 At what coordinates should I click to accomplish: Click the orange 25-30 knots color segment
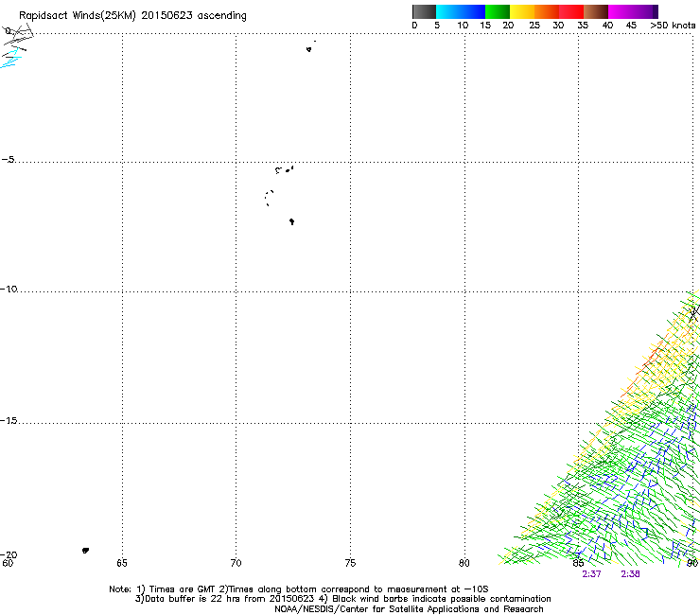pos(547,11)
